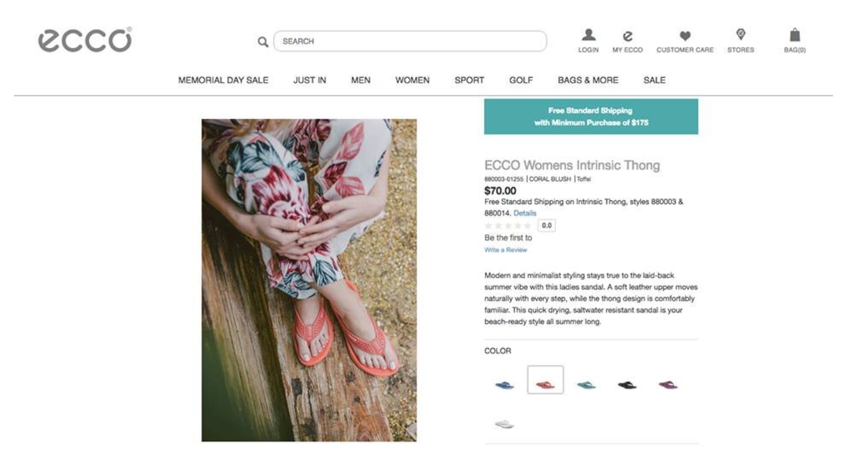Image resolution: width=868 pixels, height=476 pixels.
Task: Select the black sandal color swatch
Action: [x=627, y=385]
